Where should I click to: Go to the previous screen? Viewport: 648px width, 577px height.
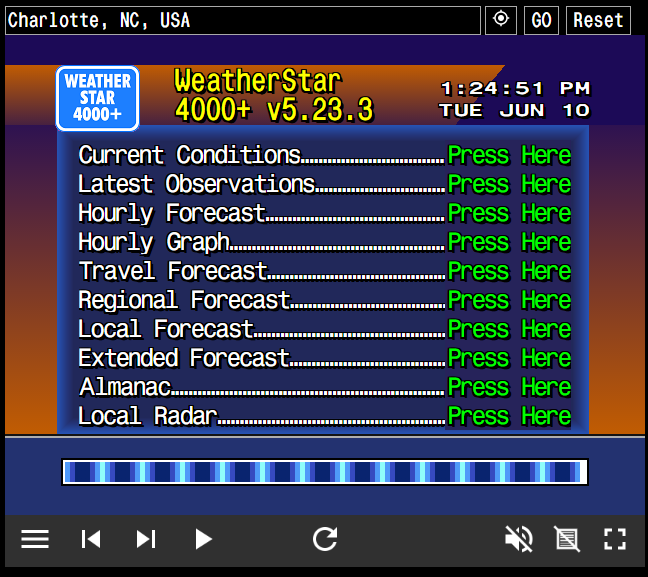pyautogui.click(x=91, y=539)
